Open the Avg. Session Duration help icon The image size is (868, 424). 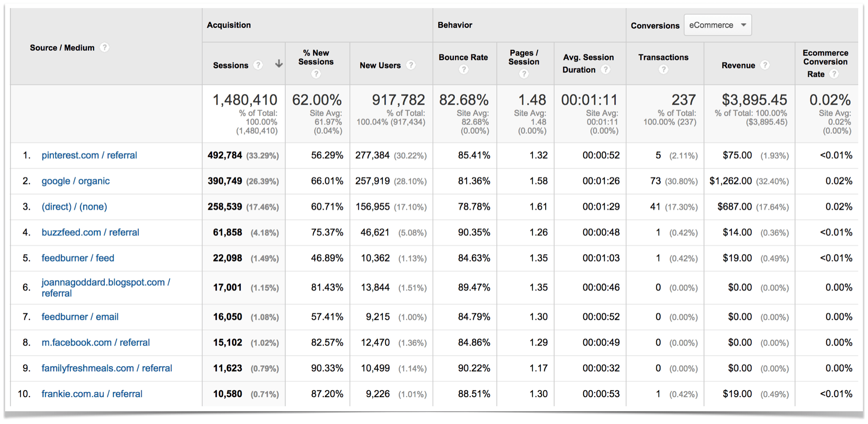[605, 70]
